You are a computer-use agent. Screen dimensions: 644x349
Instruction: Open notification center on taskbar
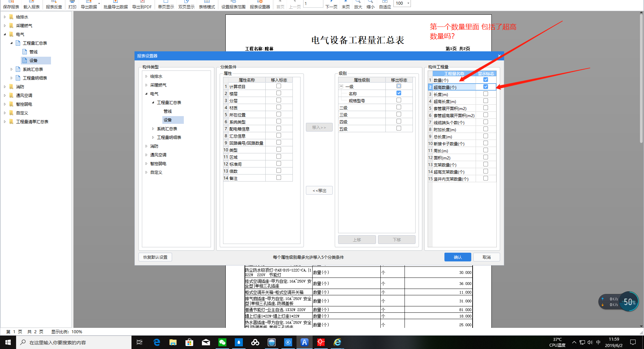pyautogui.click(x=633, y=342)
